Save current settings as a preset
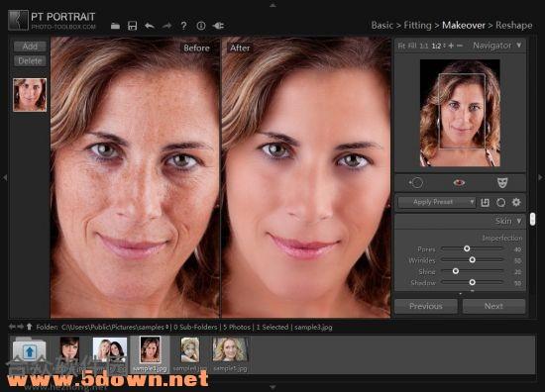The width and height of the screenshot is (545, 392). click(x=485, y=202)
